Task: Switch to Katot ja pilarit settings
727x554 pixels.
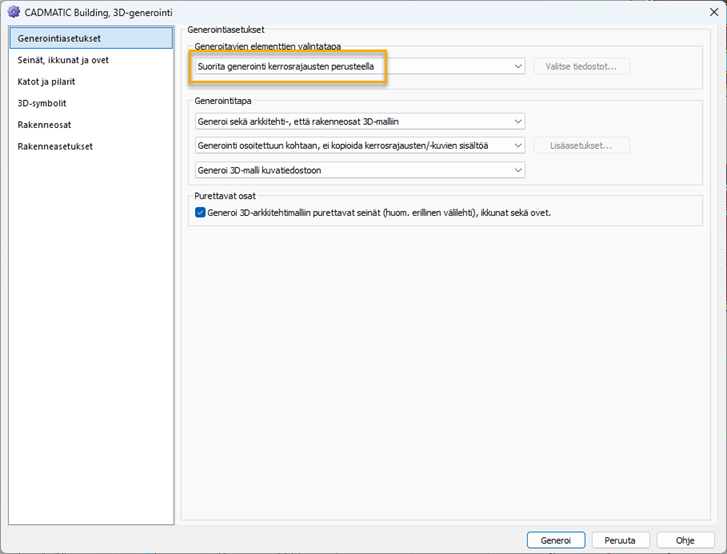Action: point(46,81)
